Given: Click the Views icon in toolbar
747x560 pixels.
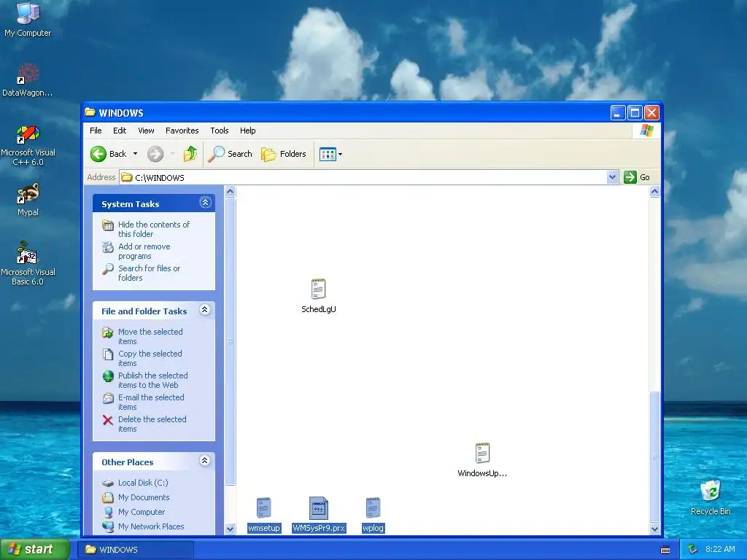Looking at the screenshot, I should [328, 155].
